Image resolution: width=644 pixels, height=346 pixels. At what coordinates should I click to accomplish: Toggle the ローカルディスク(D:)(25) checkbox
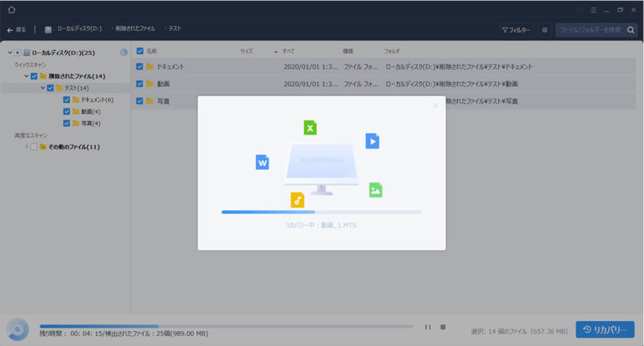point(18,53)
